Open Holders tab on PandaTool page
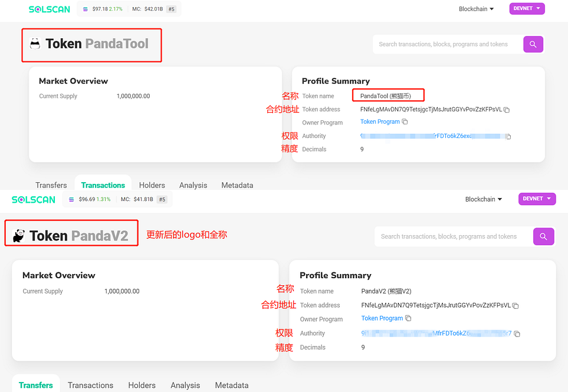The width and height of the screenshot is (568, 392). 152,185
